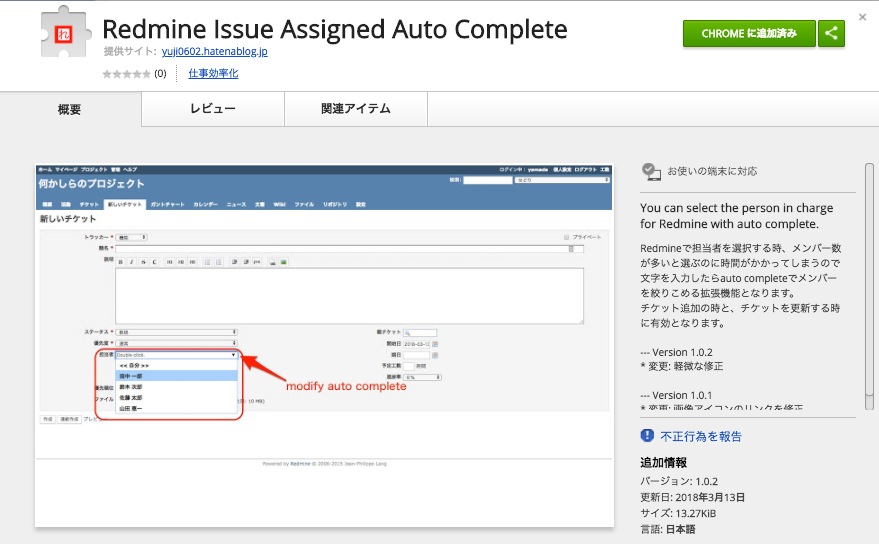The height and width of the screenshot is (544, 879).
Task: Click the 追加情報 heading
Action: coord(664,463)
